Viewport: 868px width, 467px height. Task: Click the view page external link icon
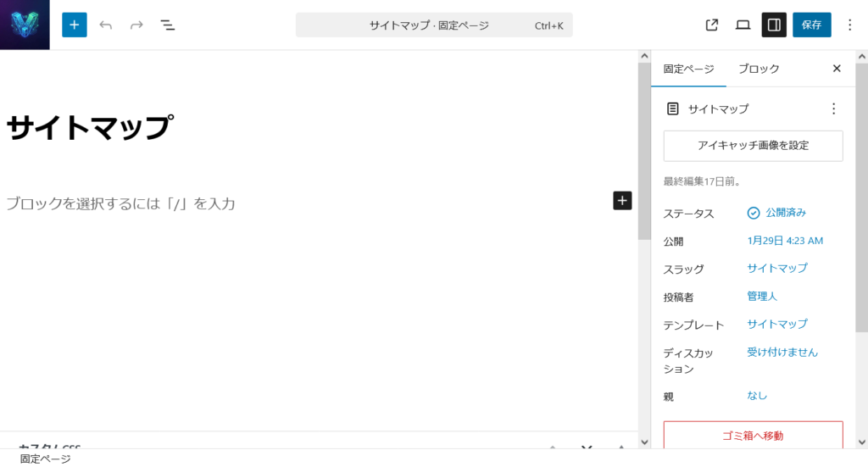click(x=712, y=25)
